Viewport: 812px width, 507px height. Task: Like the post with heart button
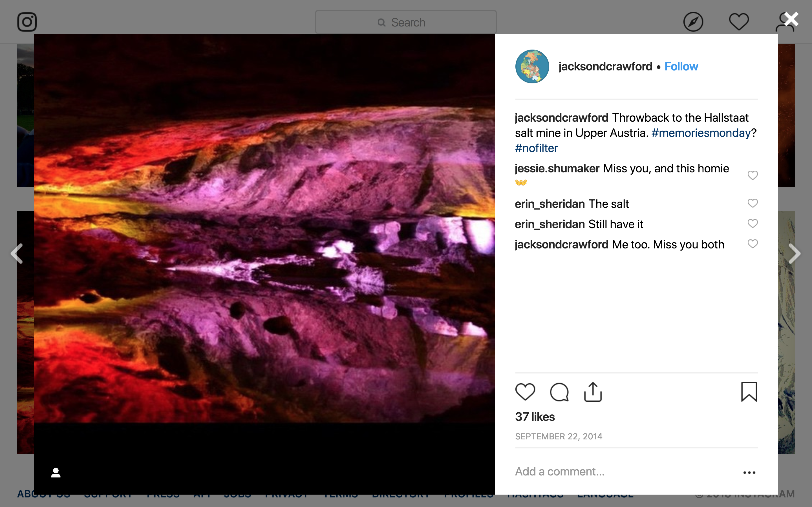coord(525,392)
